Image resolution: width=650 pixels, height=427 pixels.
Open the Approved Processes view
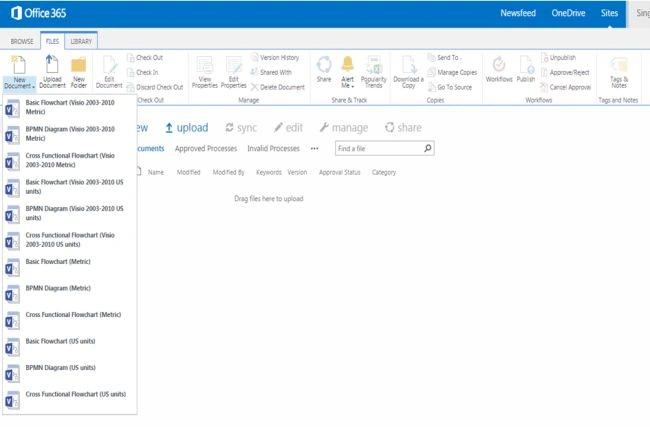point(206,148)
